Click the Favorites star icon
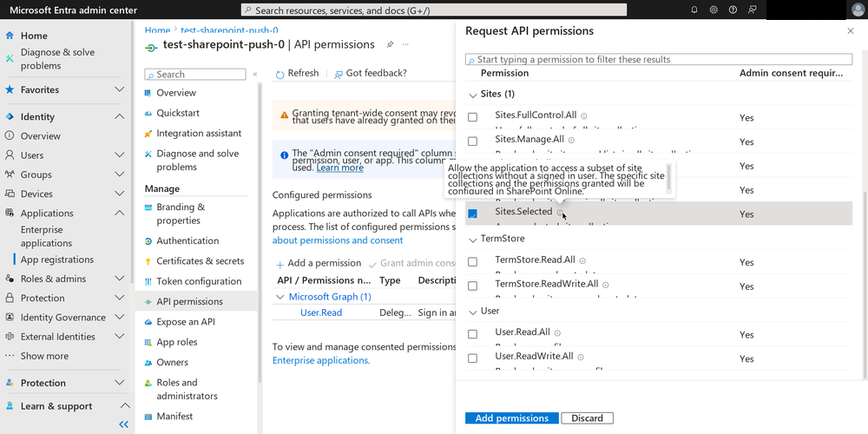The width and height of the screenshot is (868, 434). [10, 89]
